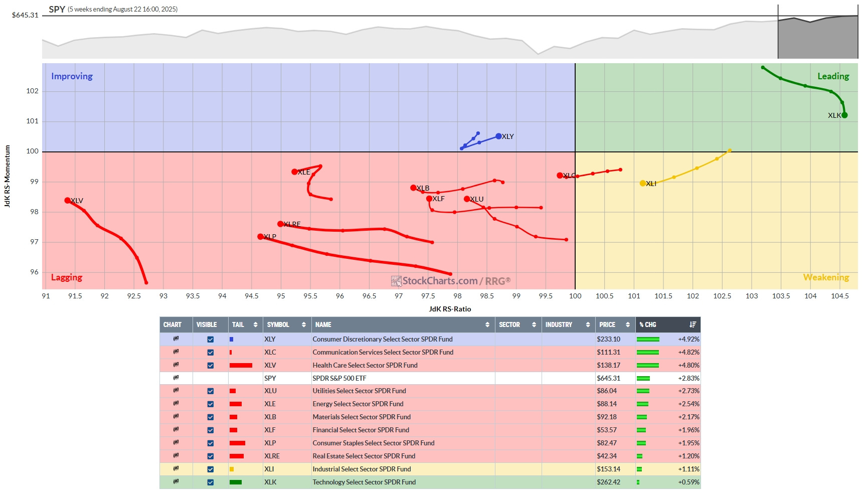The height and width of the screenshot is (496, 868).
Task: Open the chart icon for XLI row
Action: click(x=176, y=469)
